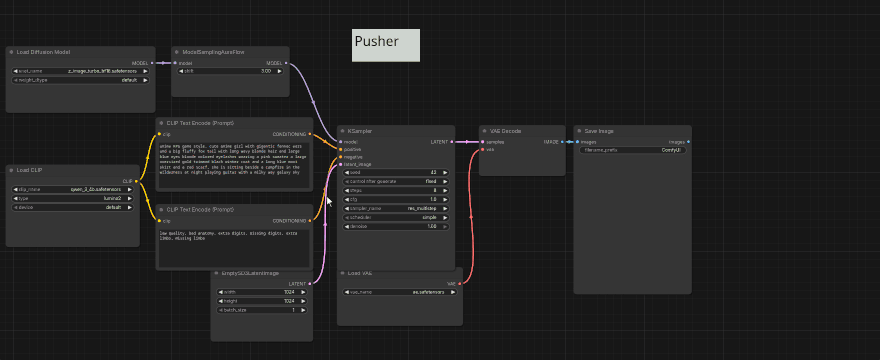Image resolution: width=880 pixels, height=360 pixels.
Task: Decrease the cfg value with its left arrow
Action: [346, 199]
